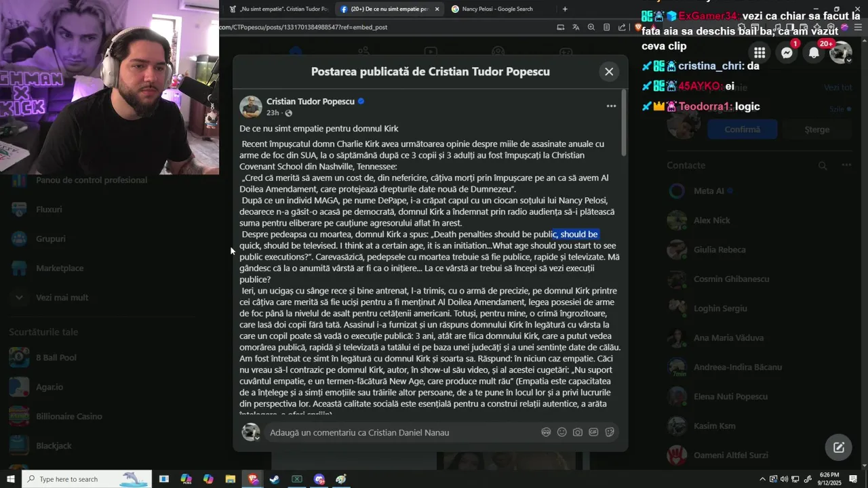Open the account profile dropdown
Image resolution: width=868 pixels, height=488 pixels.
coord(841,52)
